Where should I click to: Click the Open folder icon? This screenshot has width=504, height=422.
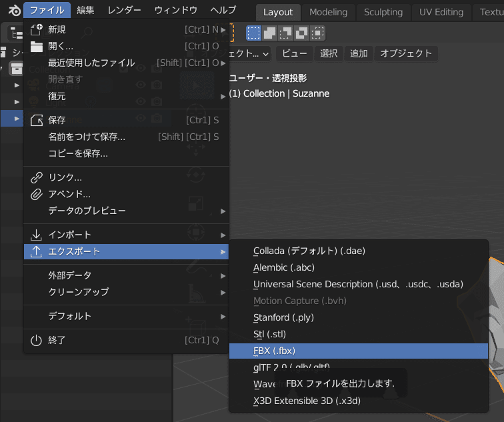point(36,46)
